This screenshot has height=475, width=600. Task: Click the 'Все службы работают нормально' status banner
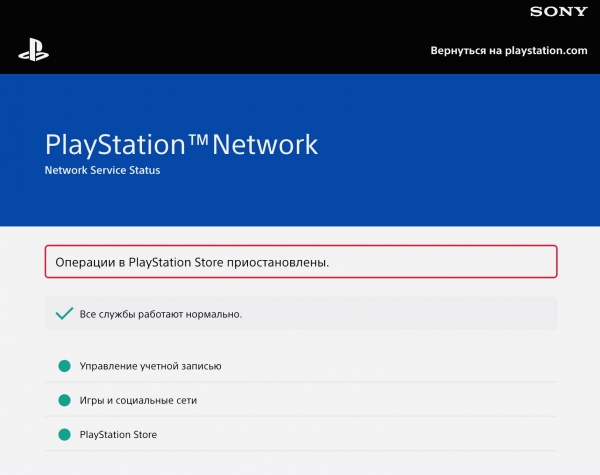(x=301, y=313)
